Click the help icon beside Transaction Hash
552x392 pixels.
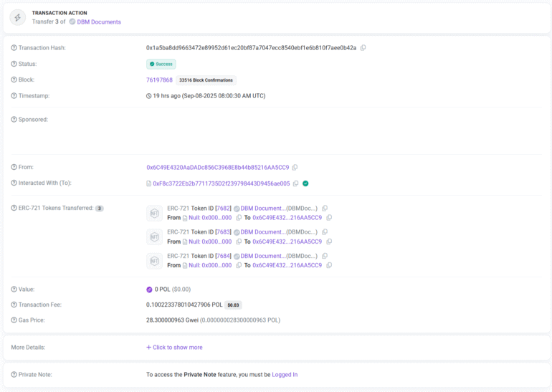(14, 48)
